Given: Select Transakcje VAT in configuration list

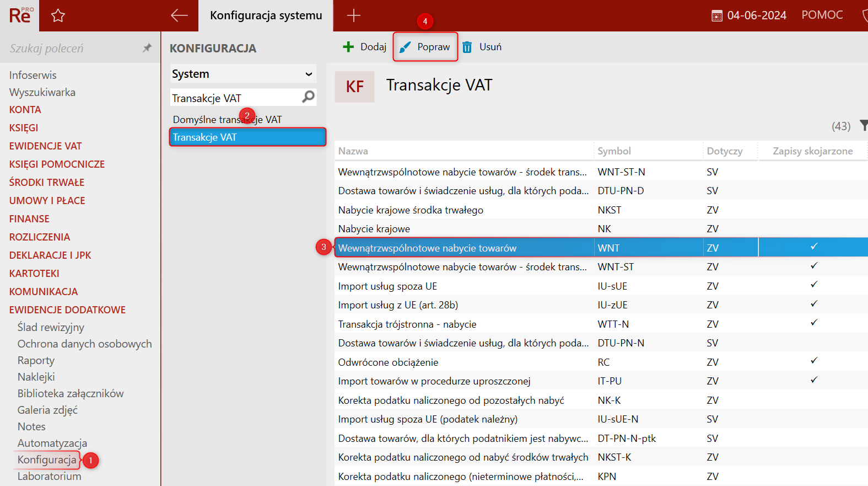Looking at the screenshot, I should pos(247,137).
